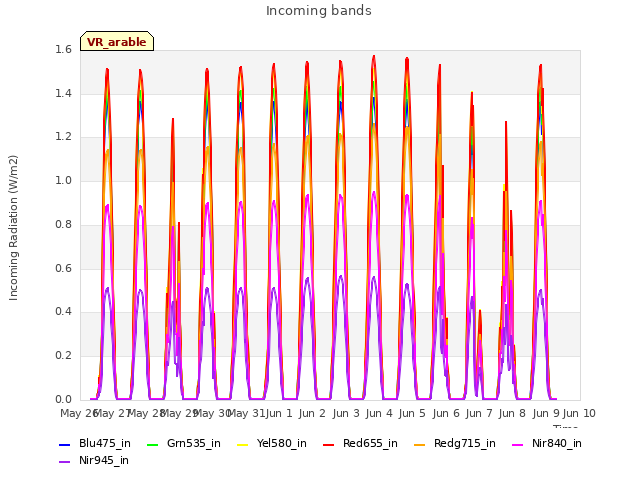Click the Jun 3 x-axis date label

click(346, 413)
